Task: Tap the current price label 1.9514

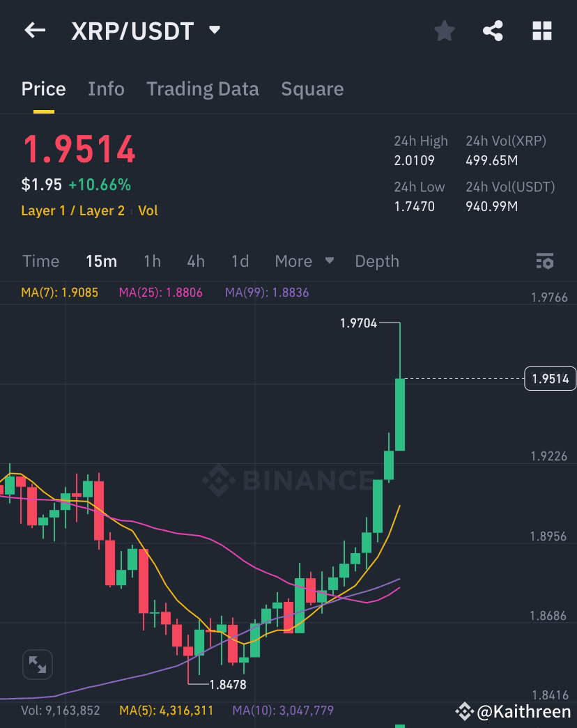Action: pyautogui.click(x=550, y=378)
